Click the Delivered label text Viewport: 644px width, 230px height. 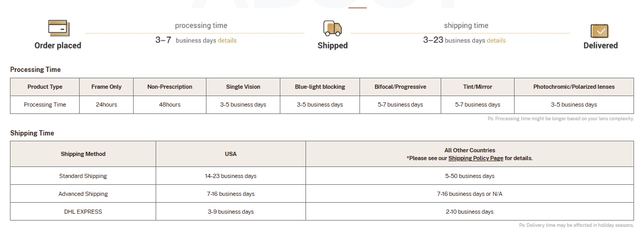click(601, 46)
